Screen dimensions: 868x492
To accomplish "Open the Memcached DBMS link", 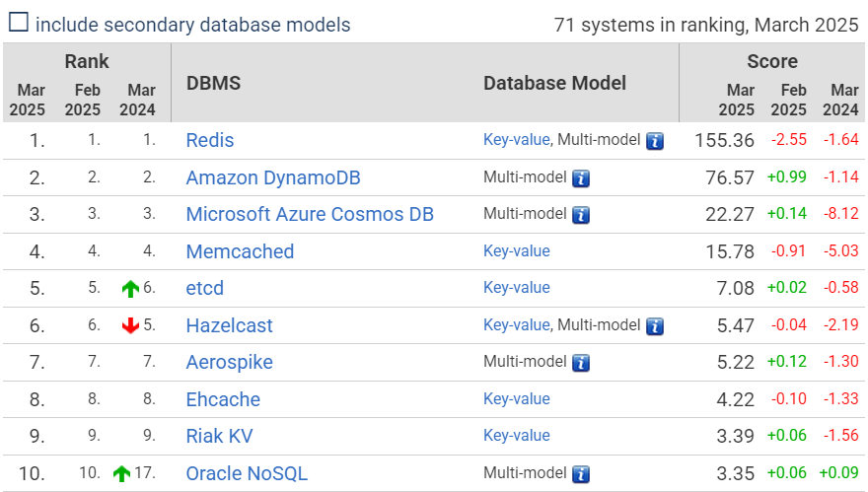I will pos(240,251).
